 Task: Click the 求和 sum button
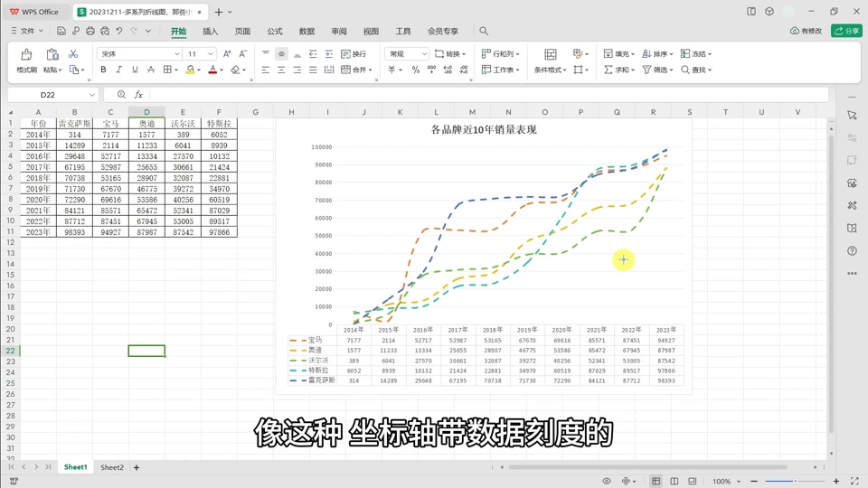[618, 70]
